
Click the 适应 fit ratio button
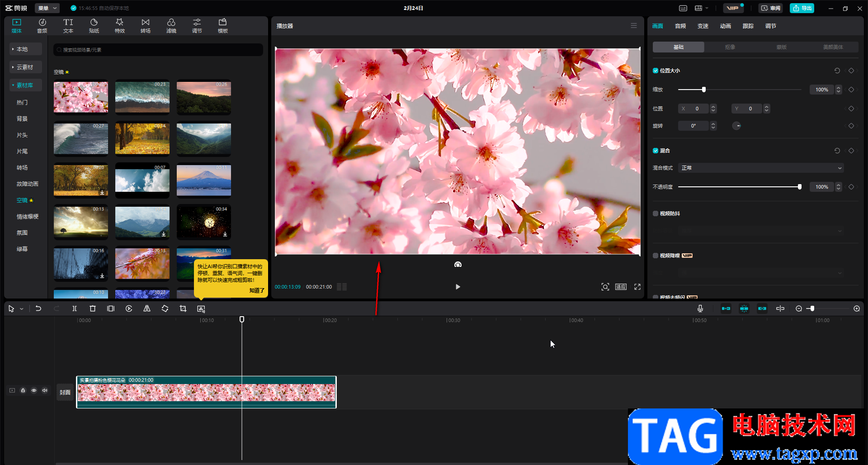coord(621,287)
